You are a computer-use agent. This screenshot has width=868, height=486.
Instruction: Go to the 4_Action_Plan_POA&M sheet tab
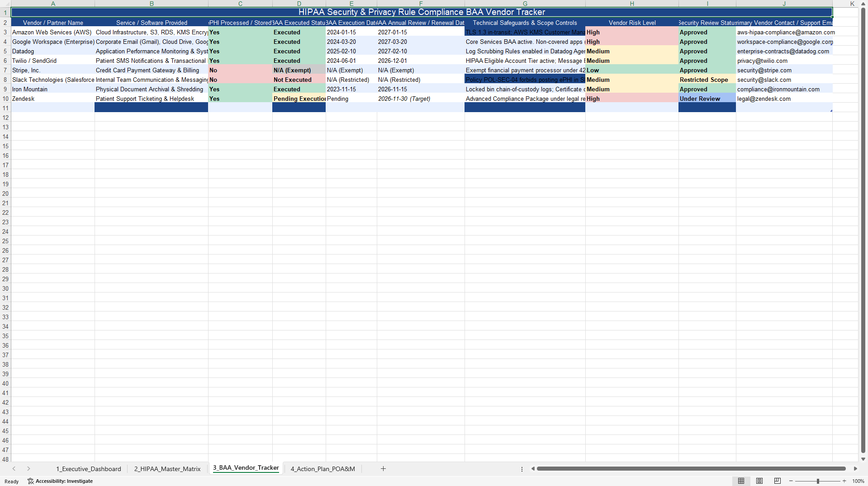point(323,469)
